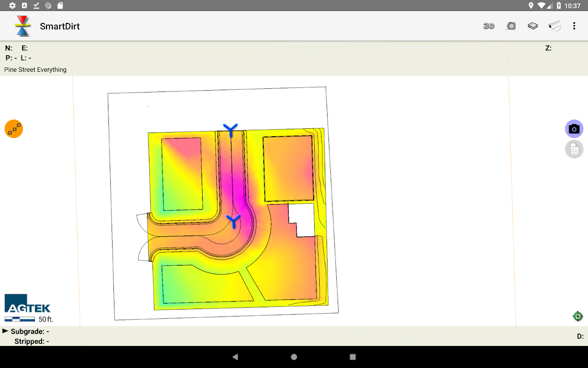Tap the orange stakeout points button
This screenshot has height=368, width=588.
click(14, 129)
